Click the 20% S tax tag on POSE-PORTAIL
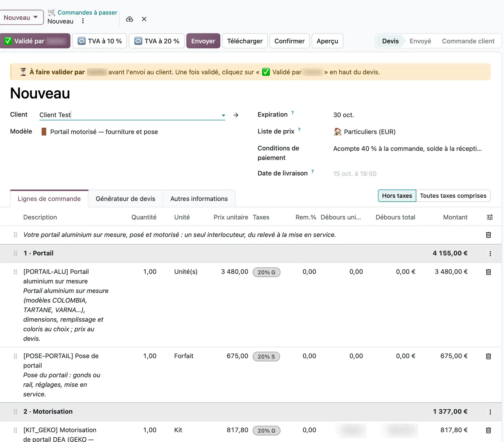504x442 pixels. (x=266, y=356)
